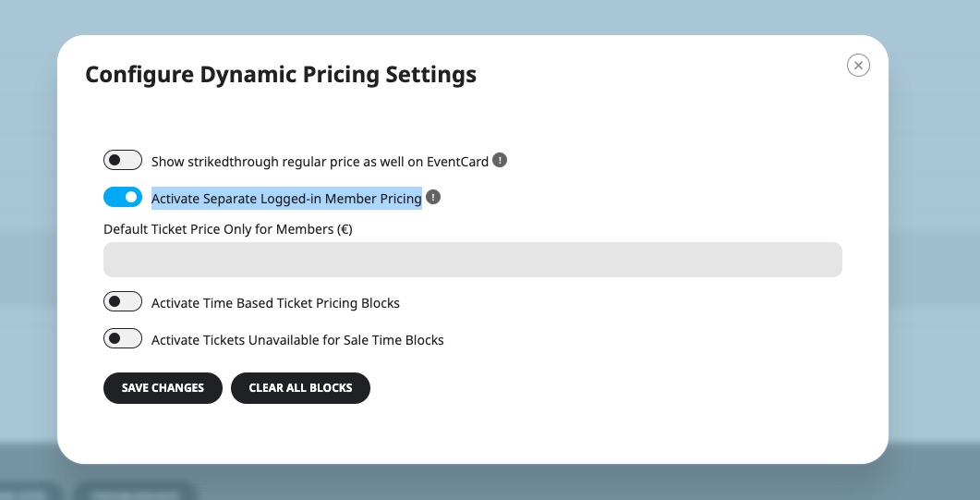Click 'Activate Tickets Unavailable for Sale Time Blocks' label

coord(297,340)
